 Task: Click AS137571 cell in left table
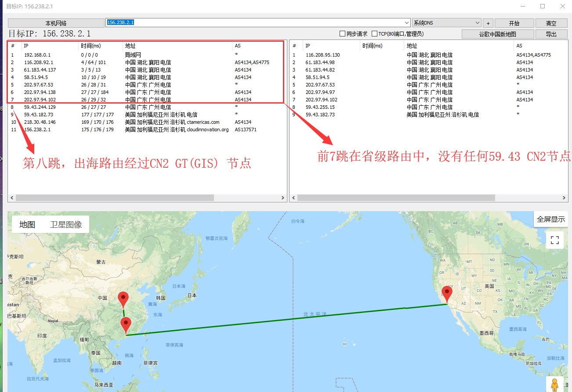pyautogui.click(x=246, y=129)
